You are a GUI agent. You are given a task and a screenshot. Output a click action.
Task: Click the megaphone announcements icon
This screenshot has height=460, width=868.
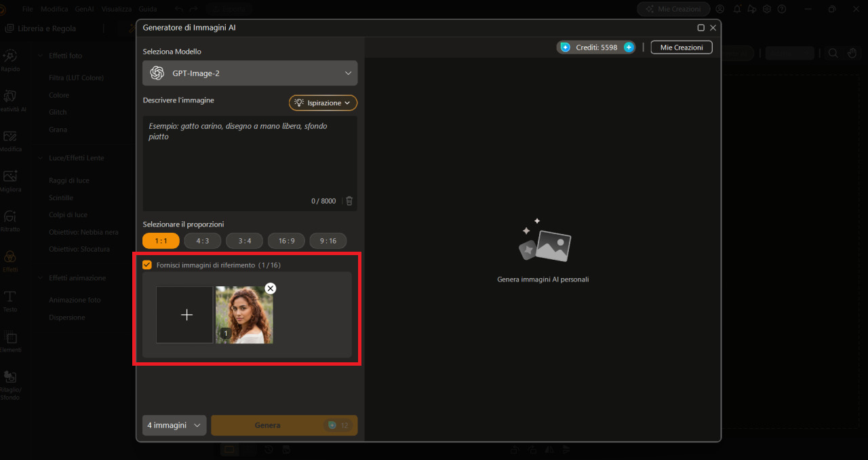coord(752,9)
